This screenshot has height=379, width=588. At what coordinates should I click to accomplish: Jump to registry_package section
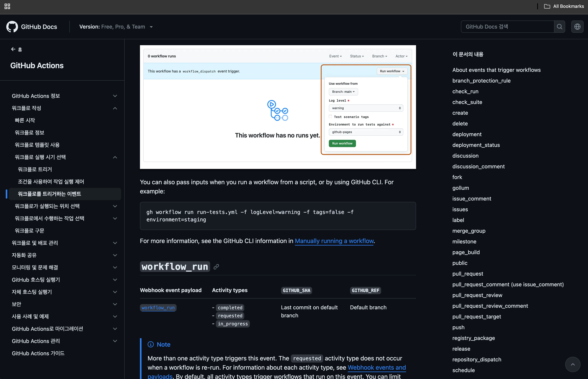coord(474,338)
